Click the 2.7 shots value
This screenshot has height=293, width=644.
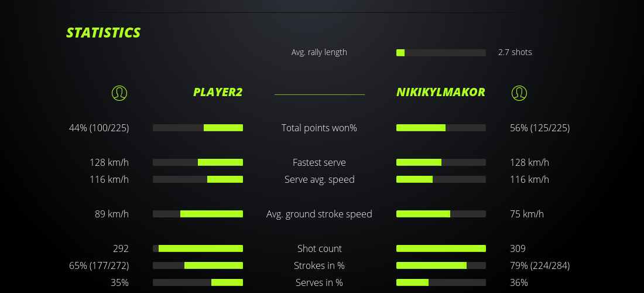[x=515, y=52]
